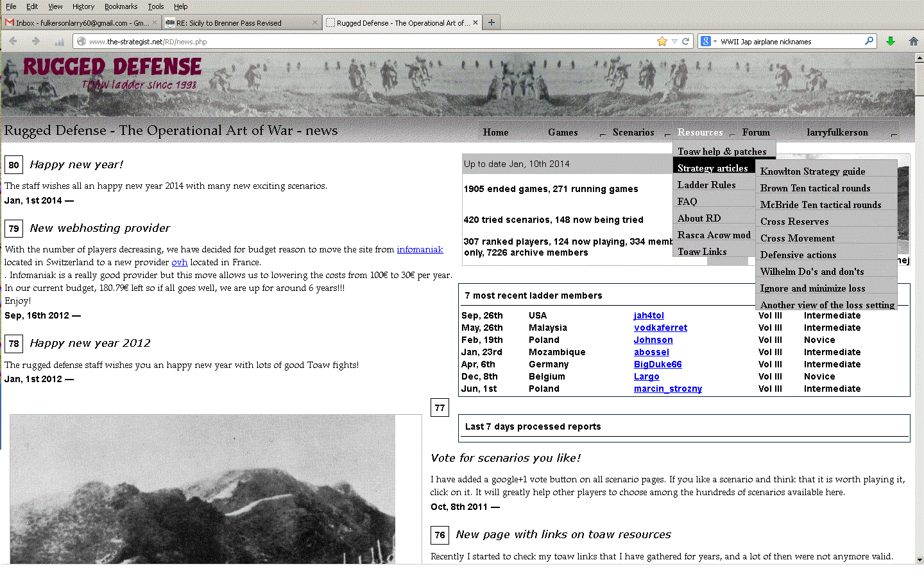Click the mountain photograph thumbnail
Screen dimensions: 924x578
click(x=203, y=489)
